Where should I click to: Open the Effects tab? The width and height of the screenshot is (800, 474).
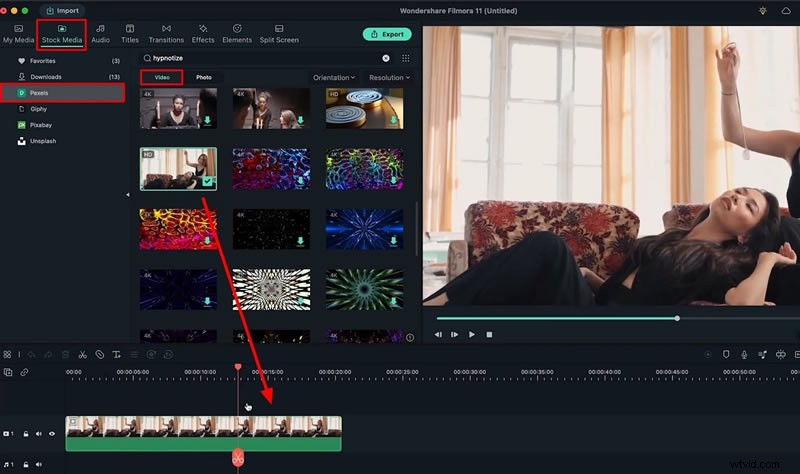point(203,34)
